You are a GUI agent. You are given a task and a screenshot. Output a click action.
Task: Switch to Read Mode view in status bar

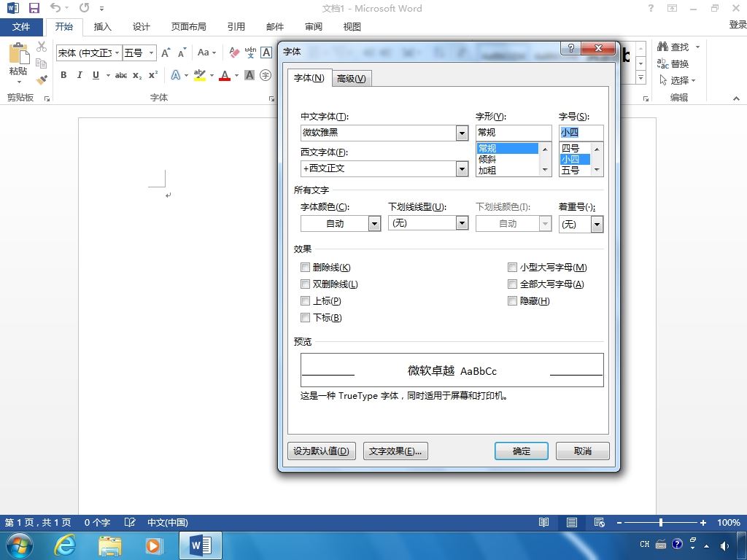pos(543,522)
